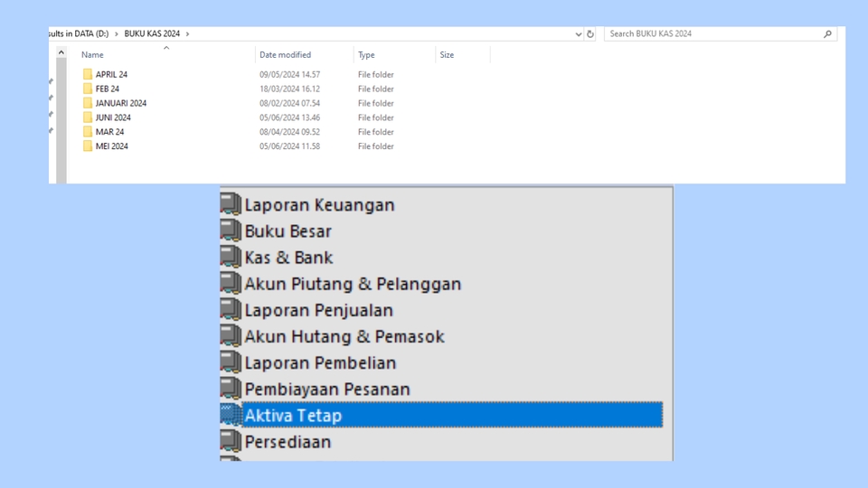Select the MAR 24 folder name
This screenshot has width=868, height=488.
[109, 132]
